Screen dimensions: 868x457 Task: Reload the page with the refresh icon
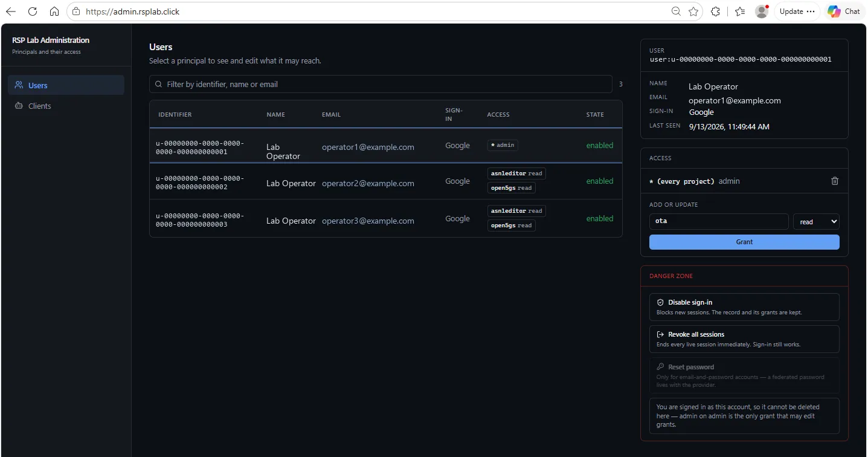point(33,11)
